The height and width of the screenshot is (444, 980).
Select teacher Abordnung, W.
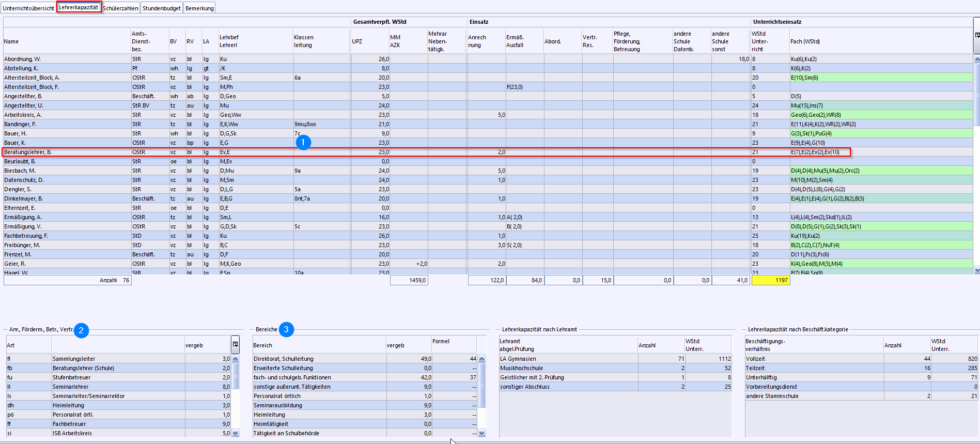click(488, 59)
